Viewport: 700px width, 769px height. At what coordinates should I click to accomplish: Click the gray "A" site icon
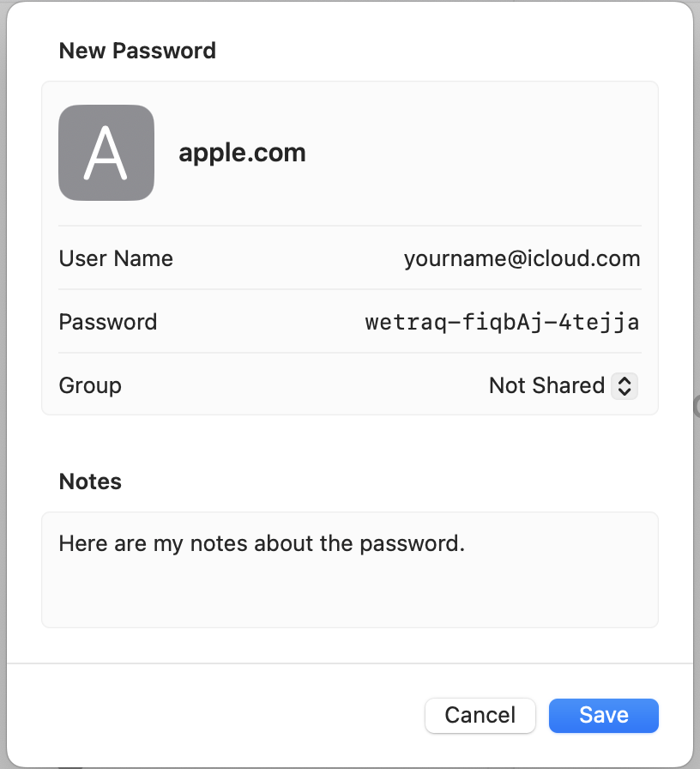pos(106,153)
